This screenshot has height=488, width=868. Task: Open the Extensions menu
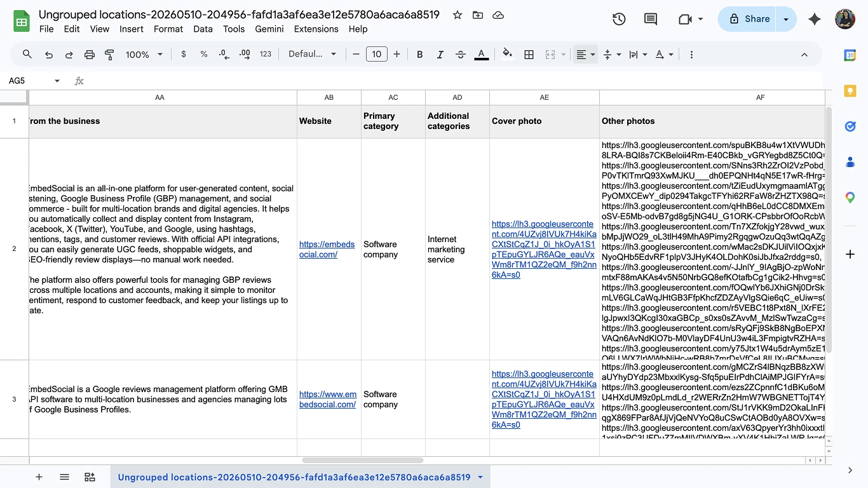coord(316,29)
